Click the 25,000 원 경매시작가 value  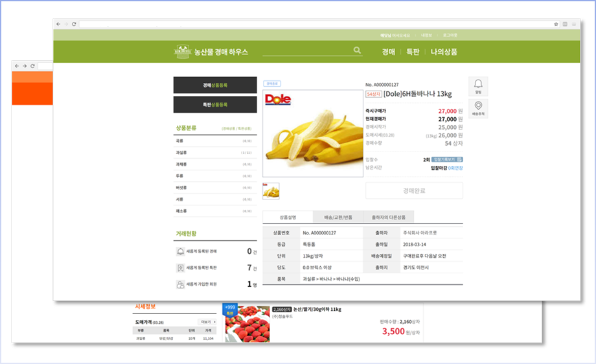click(450, 128)
